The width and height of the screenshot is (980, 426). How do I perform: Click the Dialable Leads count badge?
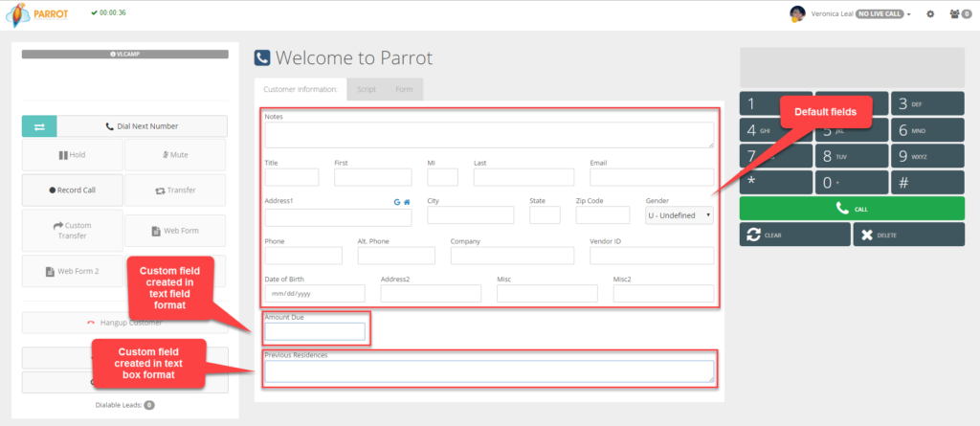[149, 405]
